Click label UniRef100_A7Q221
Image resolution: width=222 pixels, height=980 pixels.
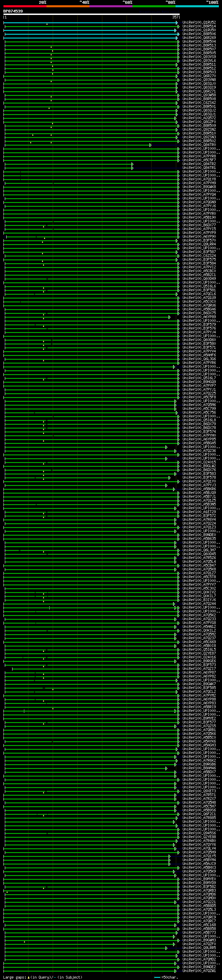[x=199, y=902]
